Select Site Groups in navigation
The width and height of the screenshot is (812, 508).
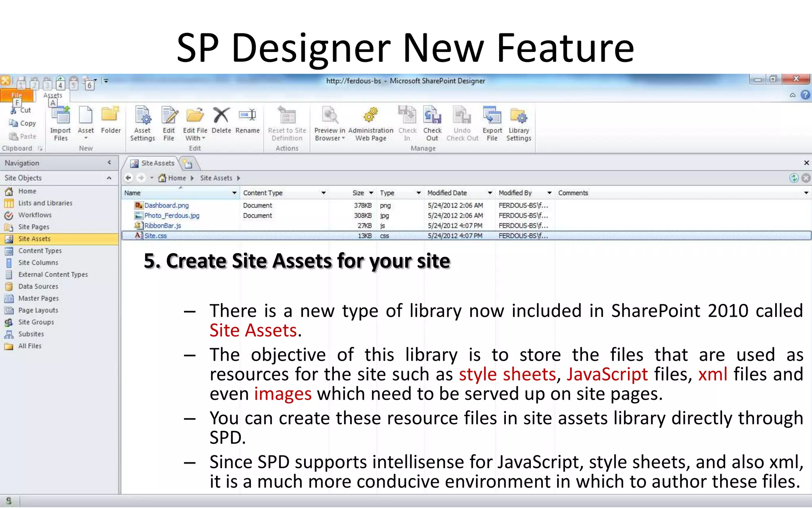[x=36, y=322]
